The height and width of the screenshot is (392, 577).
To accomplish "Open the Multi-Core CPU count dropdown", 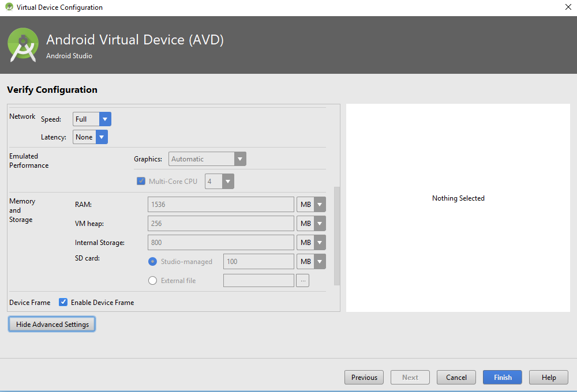I will pyautogui.click(x=219, y=181).
